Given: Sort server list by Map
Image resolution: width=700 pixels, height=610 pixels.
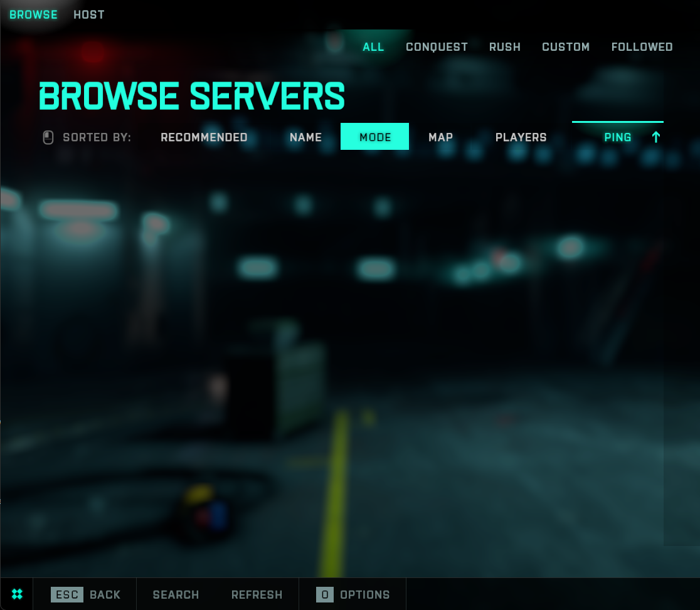Looking at the screenshot, I should pos(440,137).
